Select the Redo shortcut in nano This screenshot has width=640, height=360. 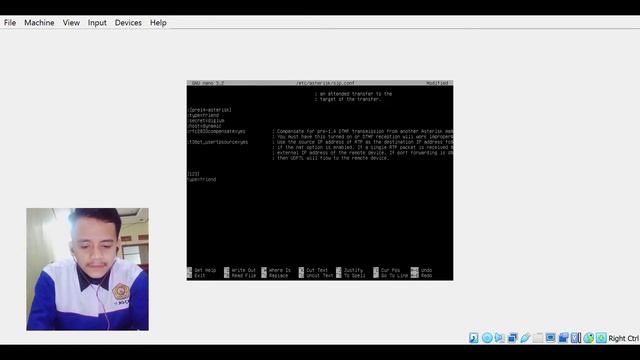(x=421, y=276)
